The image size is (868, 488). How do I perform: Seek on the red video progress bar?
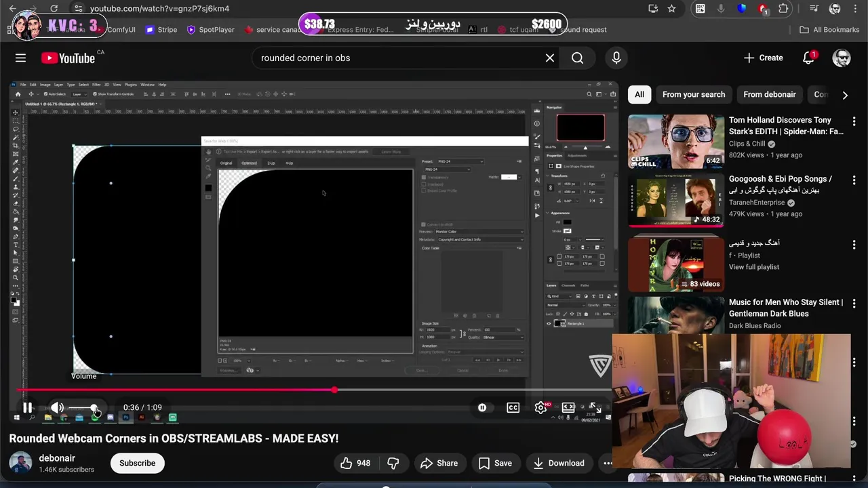coord(313,390)
